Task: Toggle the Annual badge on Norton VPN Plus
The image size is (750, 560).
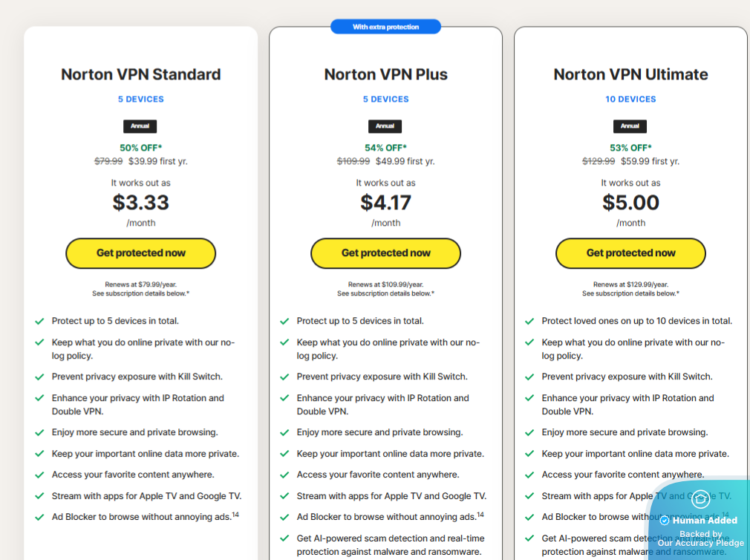Action: (385, 126)
